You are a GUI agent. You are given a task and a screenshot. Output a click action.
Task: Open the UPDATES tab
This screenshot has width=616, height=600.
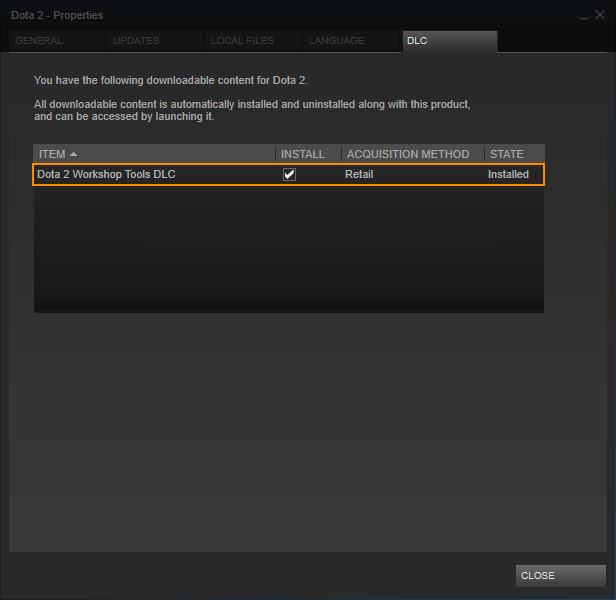(155, 40)
